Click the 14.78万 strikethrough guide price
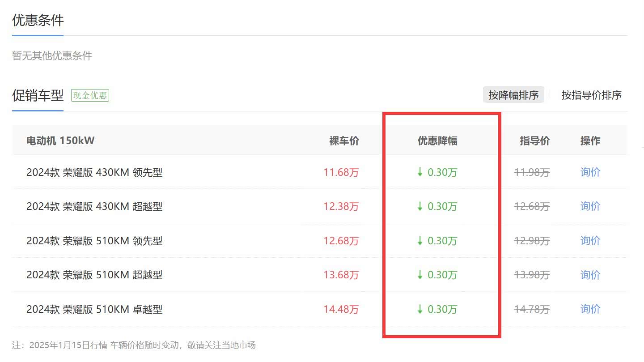The image size is (644, 362). click(x=532, y=309)
